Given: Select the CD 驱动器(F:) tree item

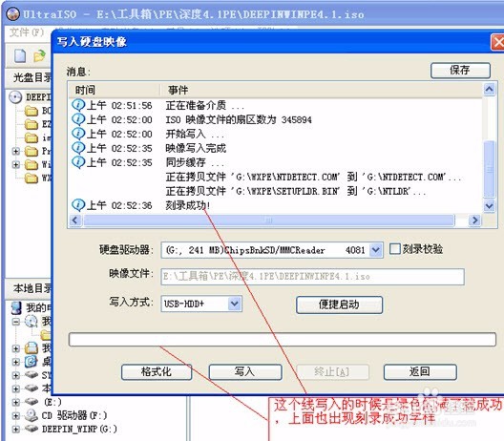Looking at the screenshot, I should [x=74, y=415].
